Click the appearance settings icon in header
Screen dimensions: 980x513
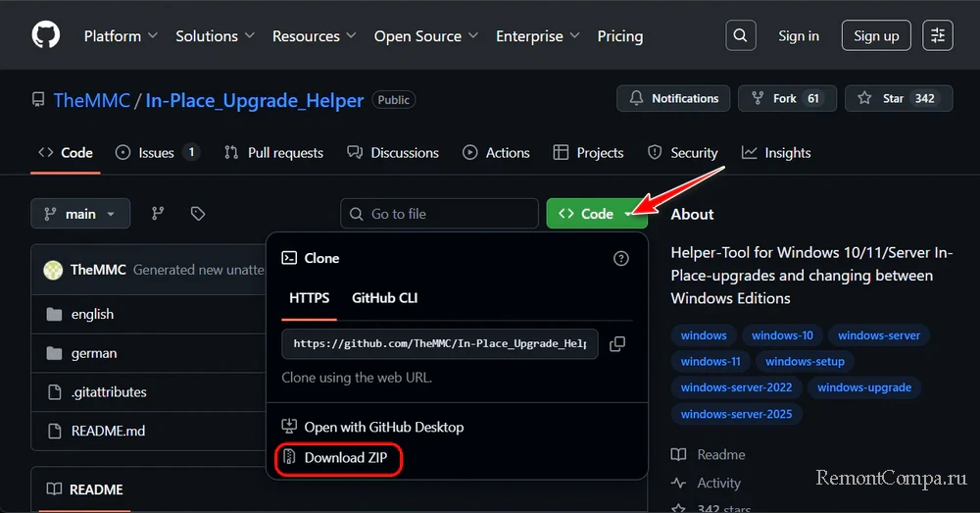coord(938,35)
